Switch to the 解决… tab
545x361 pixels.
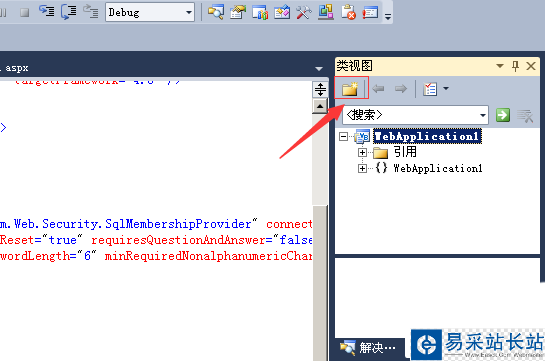[x=368, y=347]
